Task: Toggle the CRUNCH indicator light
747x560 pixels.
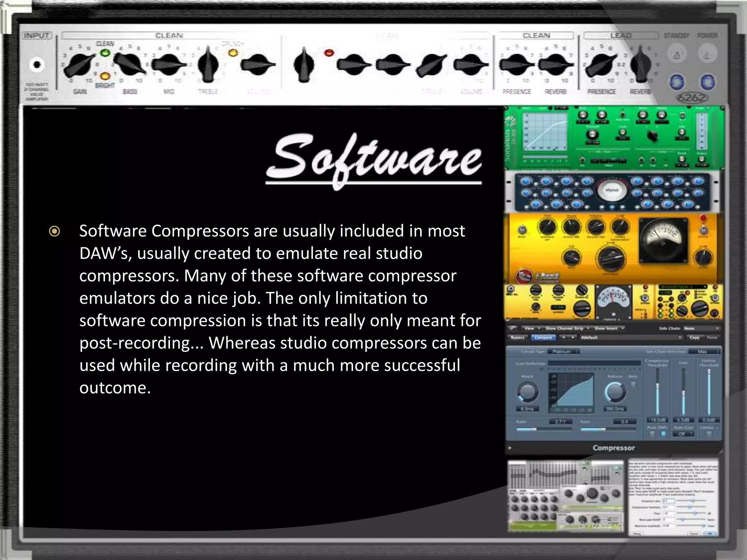Action: point(233,53)
